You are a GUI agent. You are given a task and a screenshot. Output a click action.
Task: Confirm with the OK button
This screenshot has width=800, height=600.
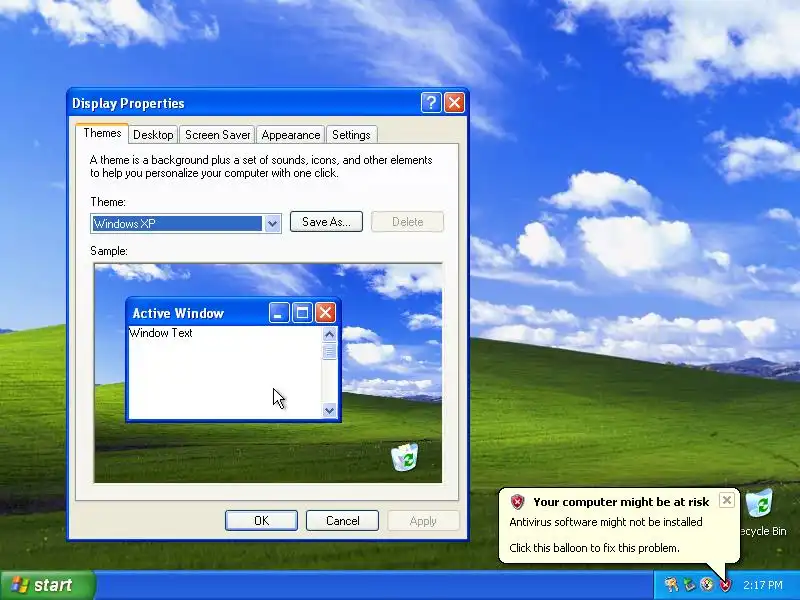[x=261, y=520]
